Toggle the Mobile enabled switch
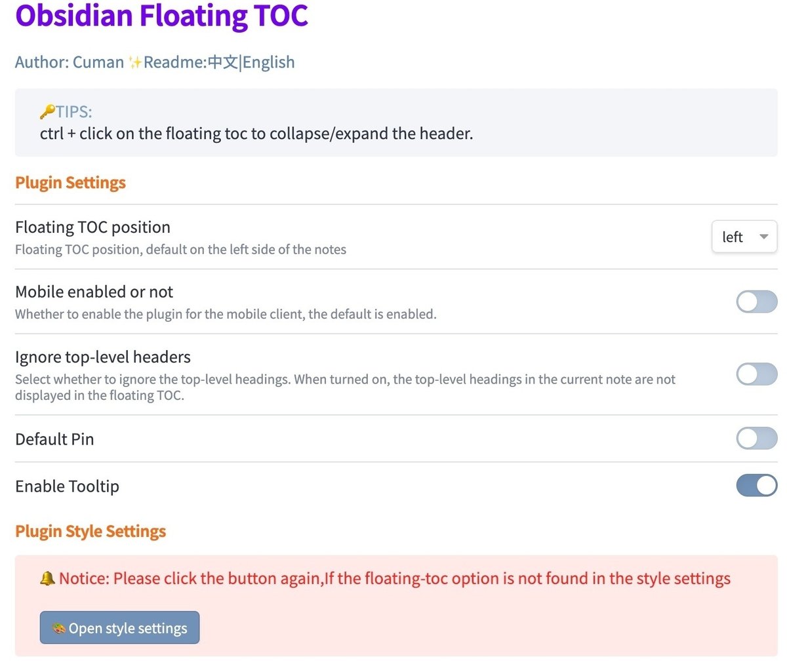The height and width of the screenshot is (672, 787). pos(756,302)
